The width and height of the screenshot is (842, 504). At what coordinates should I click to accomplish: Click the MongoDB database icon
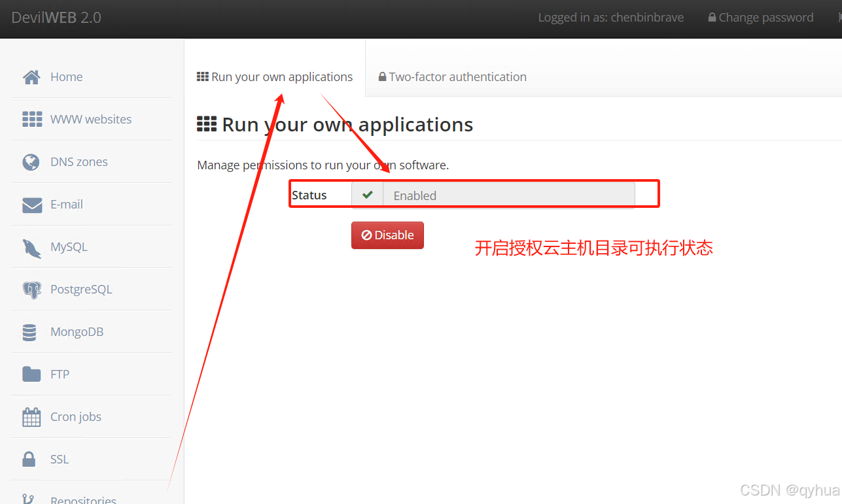pos(29,332)
